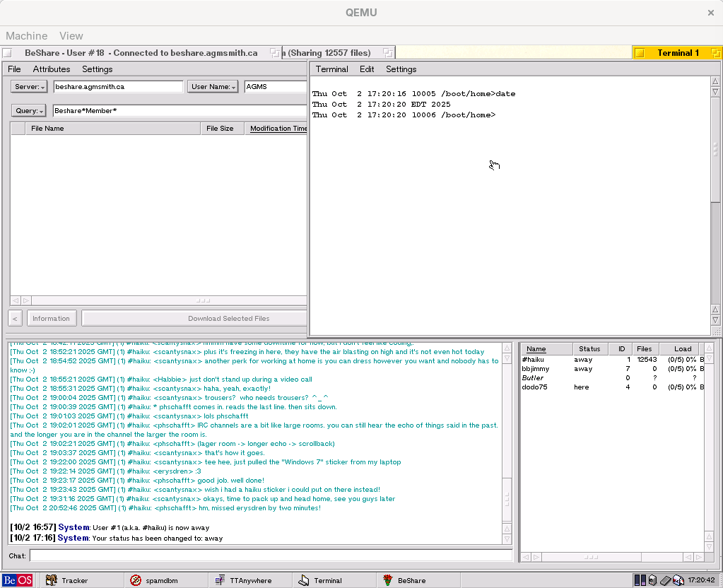The width and height of the screenshot is (723, 588).
Task: Click the Chat text input field
Action: click(270, 555)
